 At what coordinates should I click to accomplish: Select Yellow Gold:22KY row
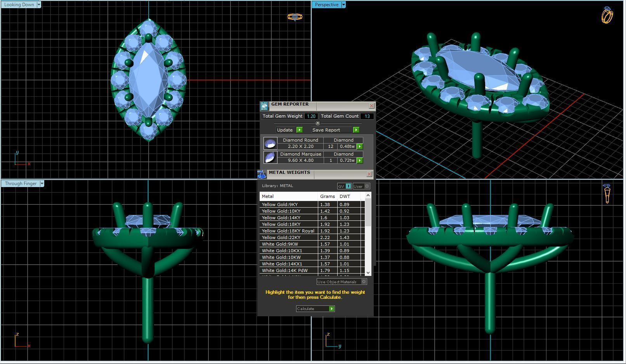[x=312, y=237]
